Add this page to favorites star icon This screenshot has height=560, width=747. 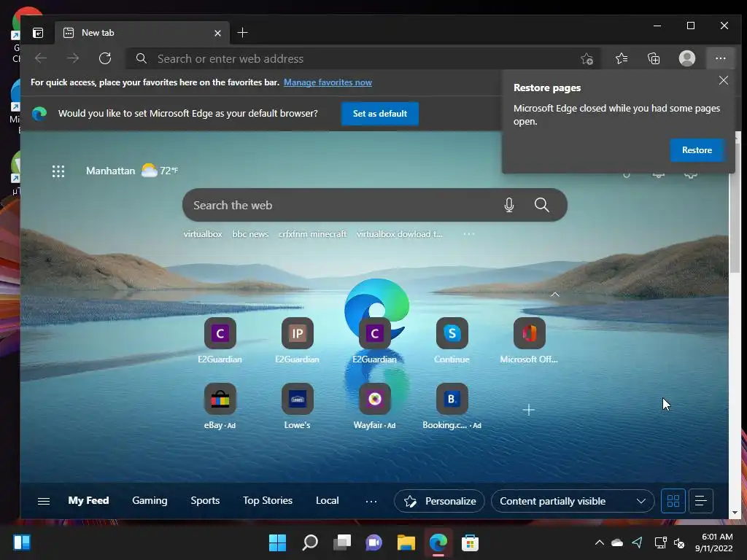coord(587,58)
